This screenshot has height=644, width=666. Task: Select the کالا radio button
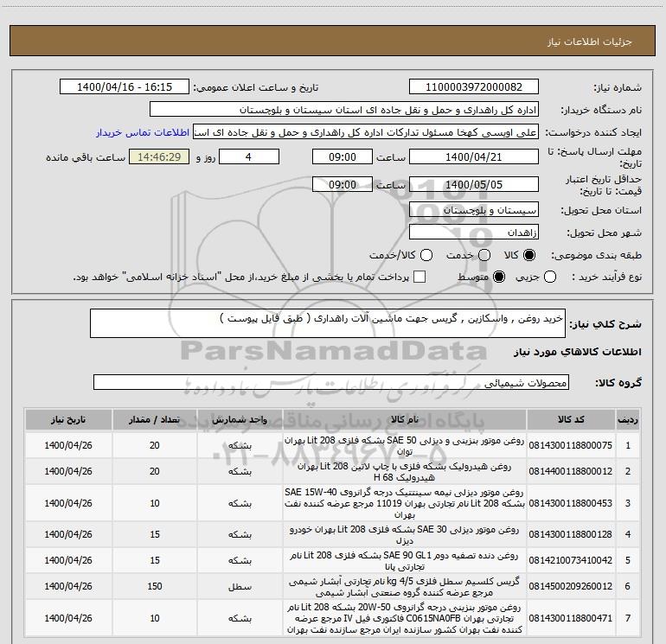coord(529,255)
